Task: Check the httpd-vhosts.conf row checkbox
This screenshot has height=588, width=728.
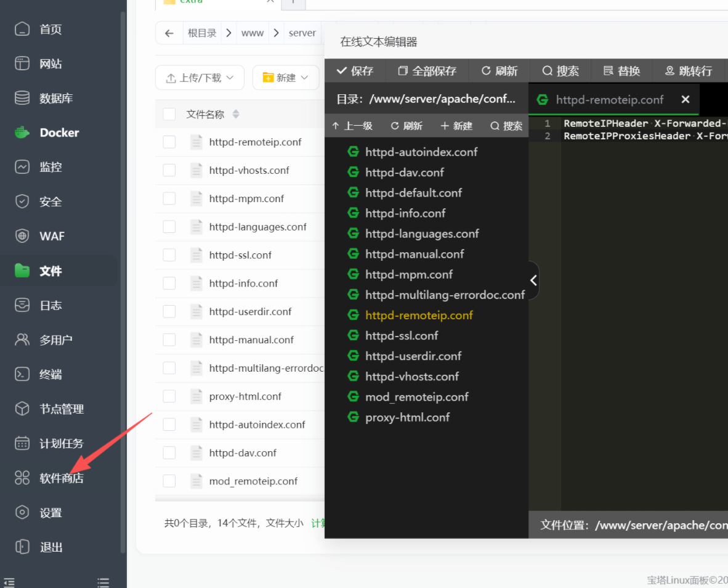Action: coord(169,171)
